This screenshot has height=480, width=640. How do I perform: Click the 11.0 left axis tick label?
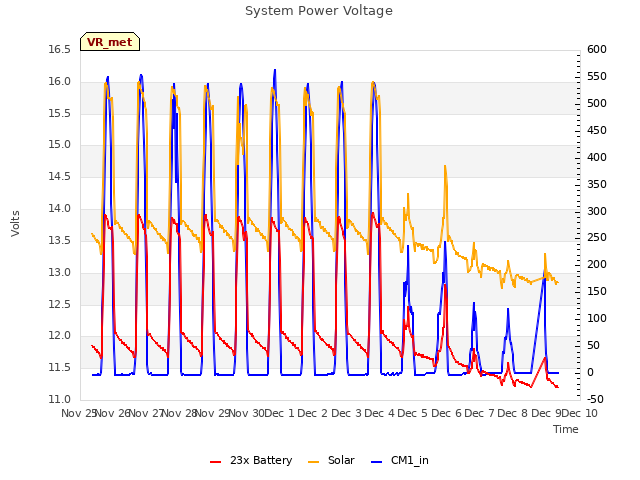tap(59, 400)
